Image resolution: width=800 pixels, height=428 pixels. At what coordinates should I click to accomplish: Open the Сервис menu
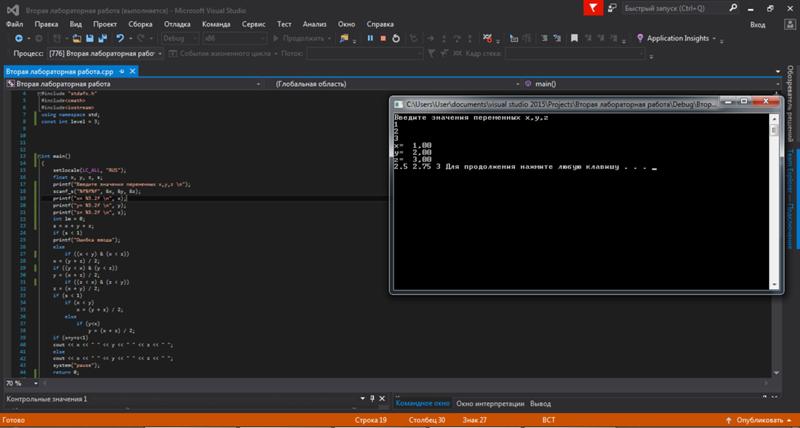click(254, 24)
